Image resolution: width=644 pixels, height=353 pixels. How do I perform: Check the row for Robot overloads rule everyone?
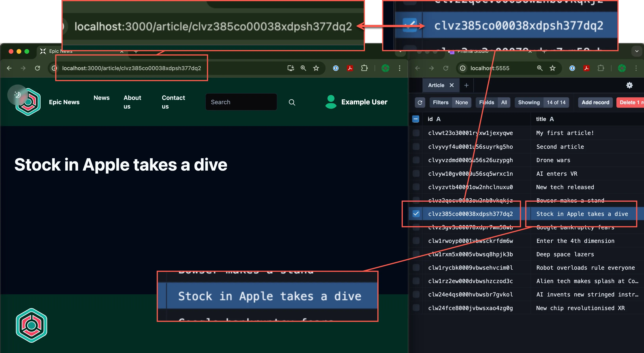click(x=416, y=268)
